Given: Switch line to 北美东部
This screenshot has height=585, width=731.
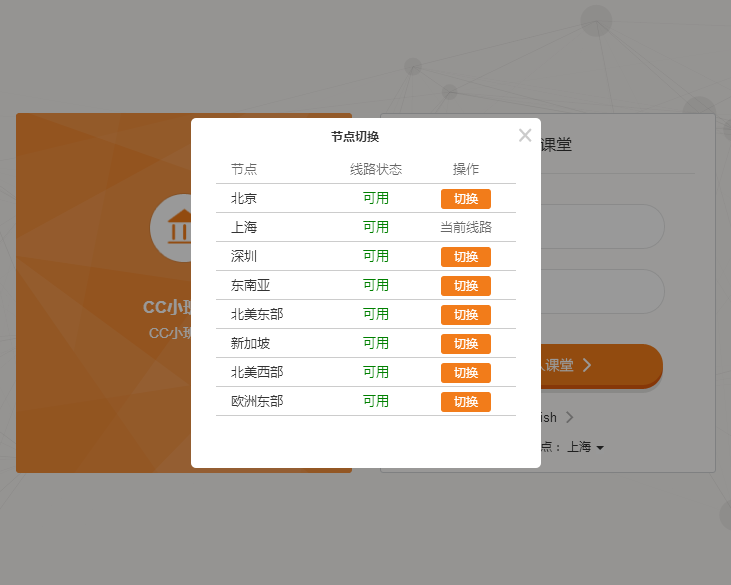Looking at the screenshot, I should click(465, 315).
